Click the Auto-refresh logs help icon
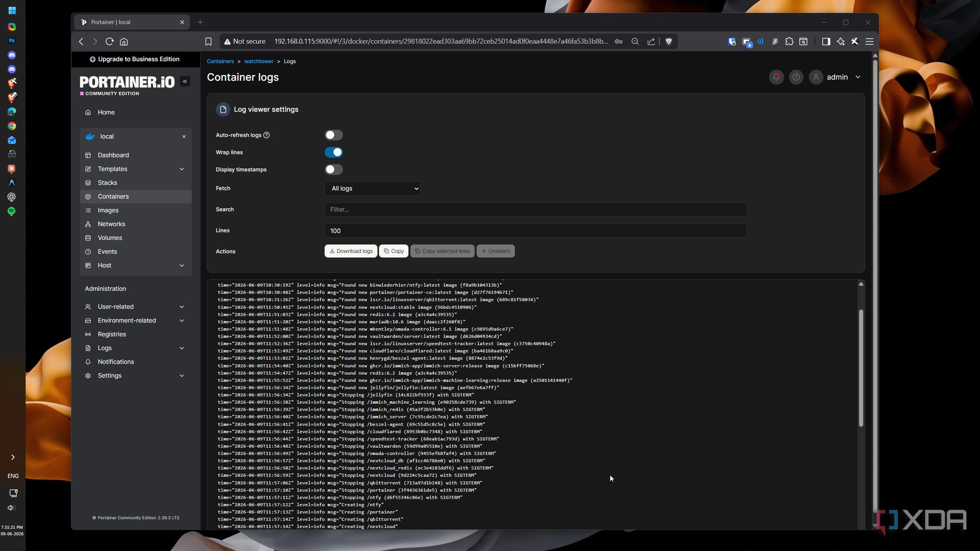Image resolution: width=980 pixels, height=551 pixels. (x=266, y=135)
